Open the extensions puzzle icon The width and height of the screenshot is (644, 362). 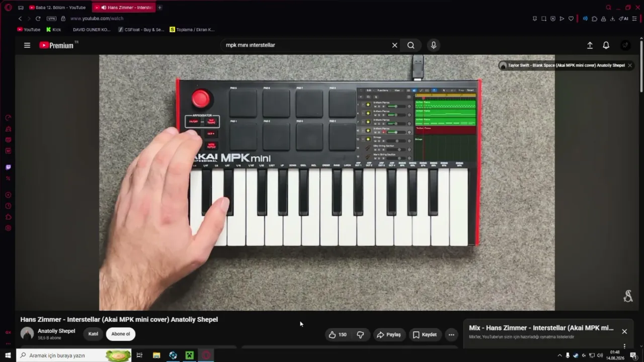[594, 19]
